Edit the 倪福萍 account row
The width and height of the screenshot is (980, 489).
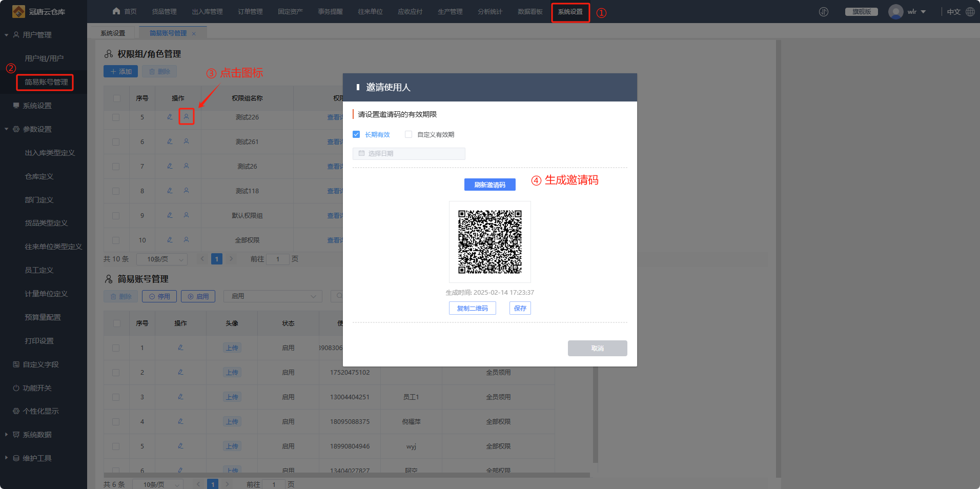[x=180, y=421]
